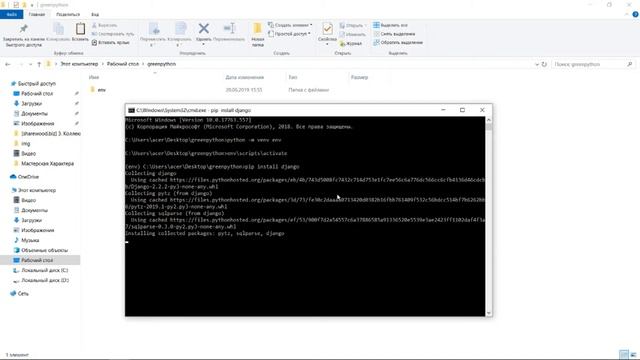
Task: Select highlighted 'Рабочий стол' under This PC
Action: (x=37, y=260)
